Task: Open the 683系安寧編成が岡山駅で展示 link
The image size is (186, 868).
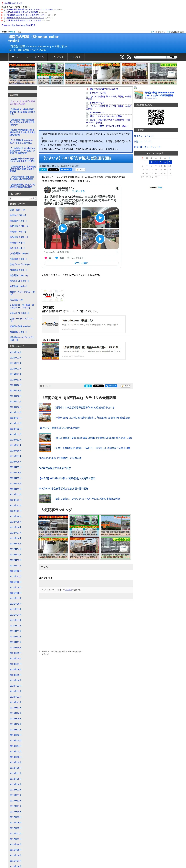Action: point(55,468)
